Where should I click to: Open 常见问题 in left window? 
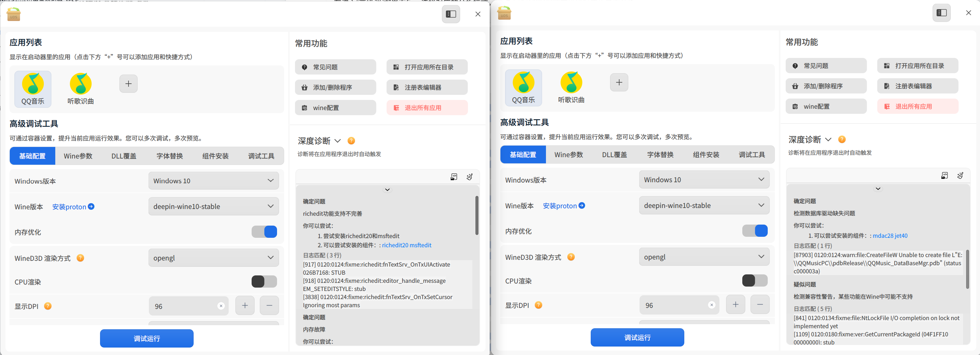pos(336,67)
